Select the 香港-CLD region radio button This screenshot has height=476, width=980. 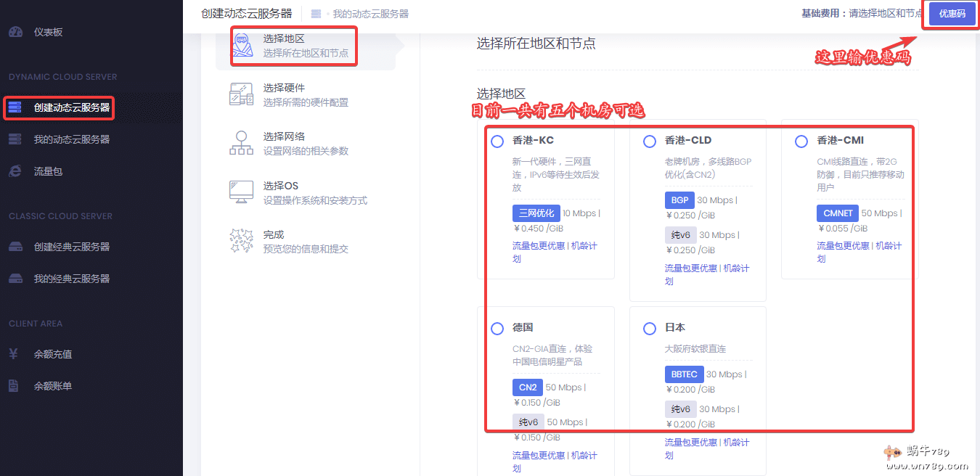[650, 141]
